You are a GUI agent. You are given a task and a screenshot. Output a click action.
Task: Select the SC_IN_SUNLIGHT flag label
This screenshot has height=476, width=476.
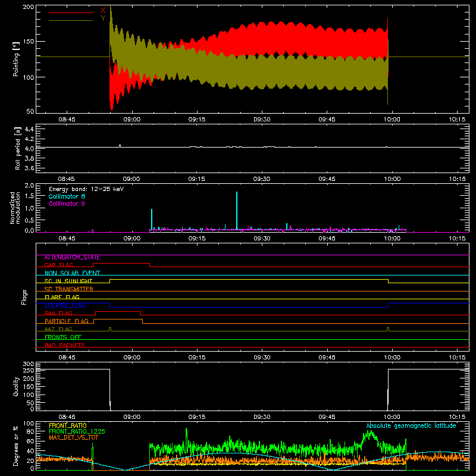click(68, 281)
